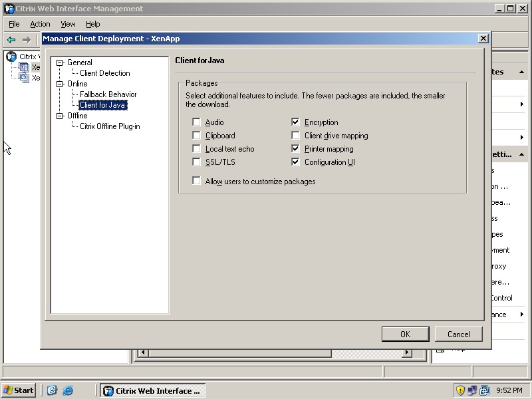Check Allow users to customize packages
The image size is (532, 399).
[196, 180]
